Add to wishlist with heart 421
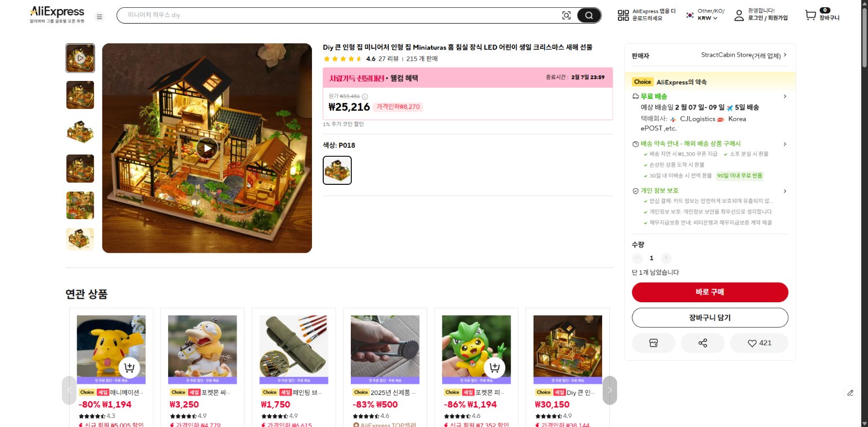868x427 pixels. (x=759, y=343)
